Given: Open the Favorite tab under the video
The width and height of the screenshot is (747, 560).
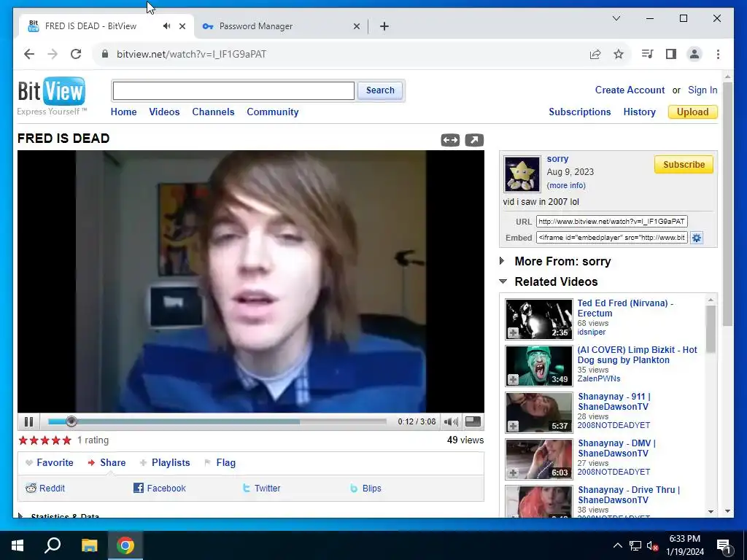Looking at the screenshot, I should tap(50, 462).
